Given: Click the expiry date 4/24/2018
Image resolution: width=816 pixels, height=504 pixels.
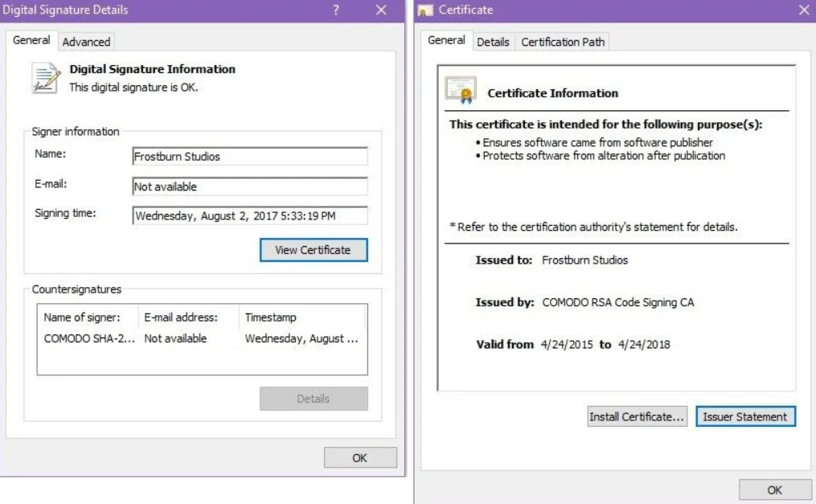Looking at the screenshot, I should point(644,344).
